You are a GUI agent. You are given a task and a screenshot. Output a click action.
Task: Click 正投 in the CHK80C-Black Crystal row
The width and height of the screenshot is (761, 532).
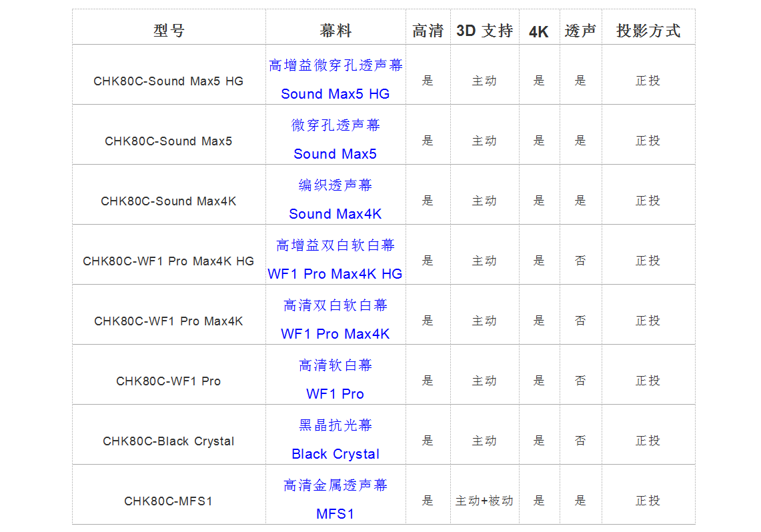(x=648, y=441)
